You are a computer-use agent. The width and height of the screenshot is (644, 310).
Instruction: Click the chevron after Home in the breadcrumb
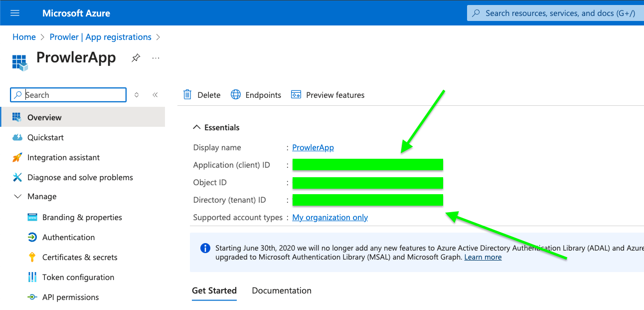click(43, 37)
